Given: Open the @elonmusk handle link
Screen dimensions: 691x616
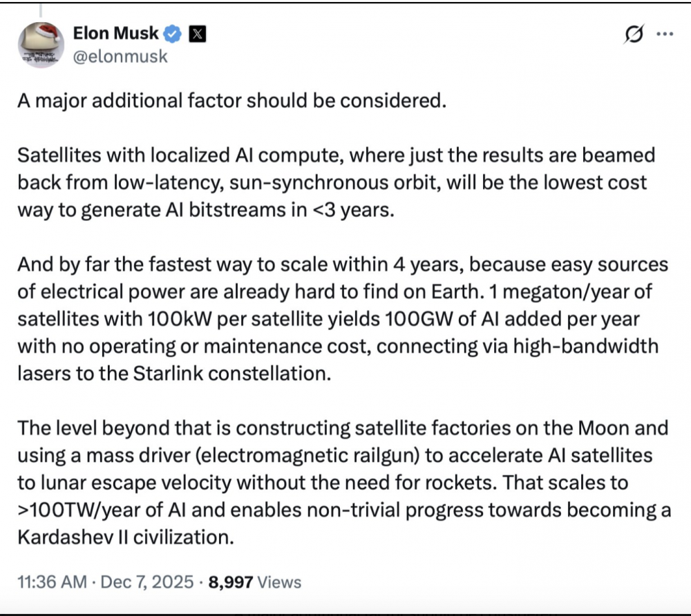Looking at the screenshot, I should (x=120, y=57).
